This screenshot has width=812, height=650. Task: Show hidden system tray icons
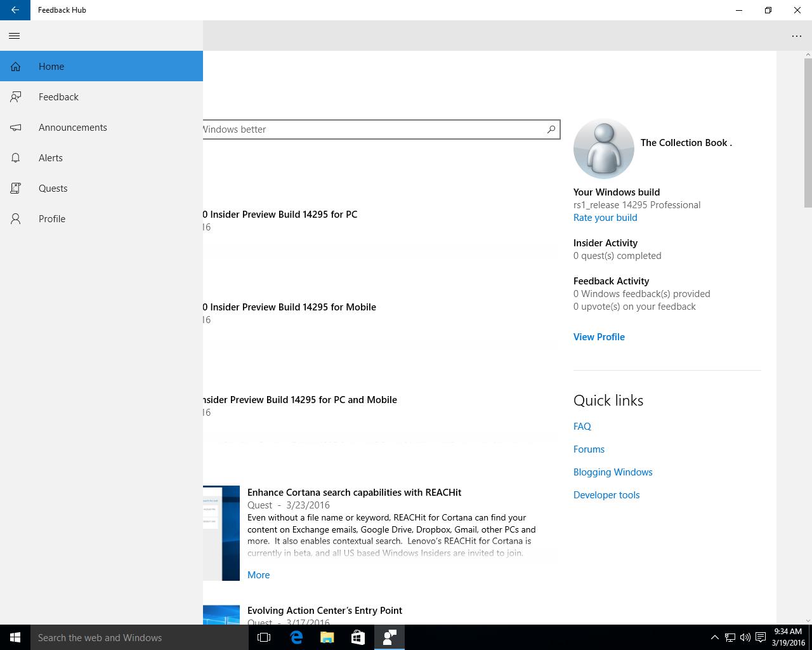coord(714,637)
